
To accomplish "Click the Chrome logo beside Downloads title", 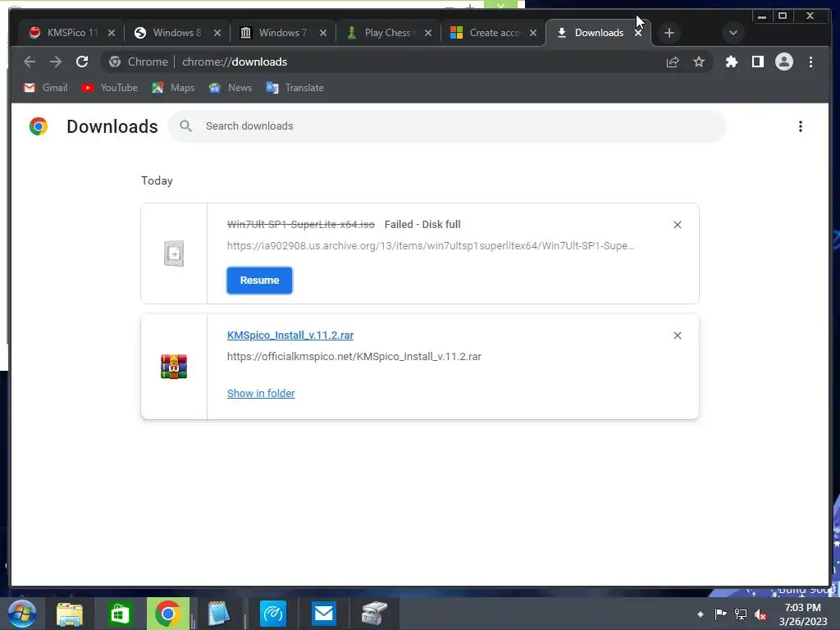I will coord(39,126).
